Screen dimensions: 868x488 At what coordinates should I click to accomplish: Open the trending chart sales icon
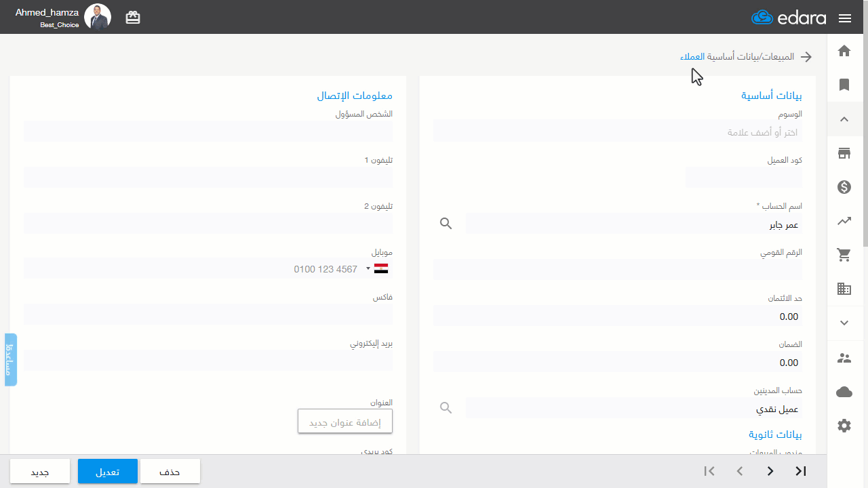pyautogui.click(x=844, y=221)
